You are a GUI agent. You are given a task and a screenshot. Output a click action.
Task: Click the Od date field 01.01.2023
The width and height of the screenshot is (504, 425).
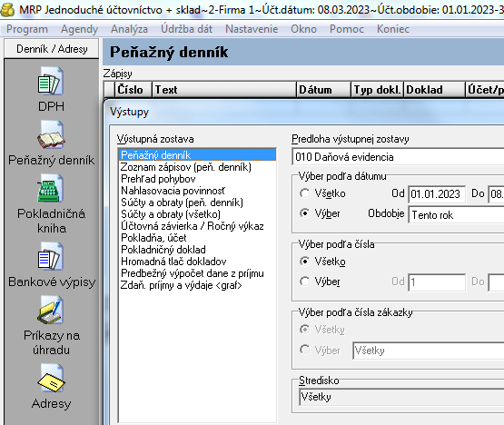click(x=437, y=194)
